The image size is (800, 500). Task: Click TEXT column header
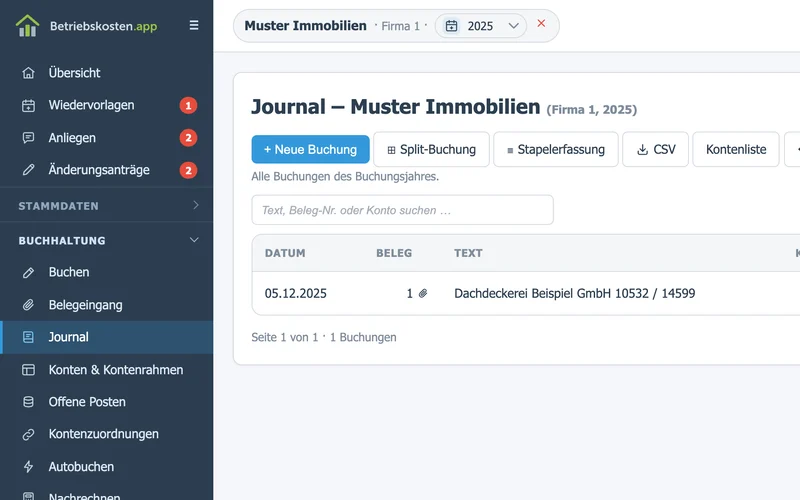tap(468, 253)
